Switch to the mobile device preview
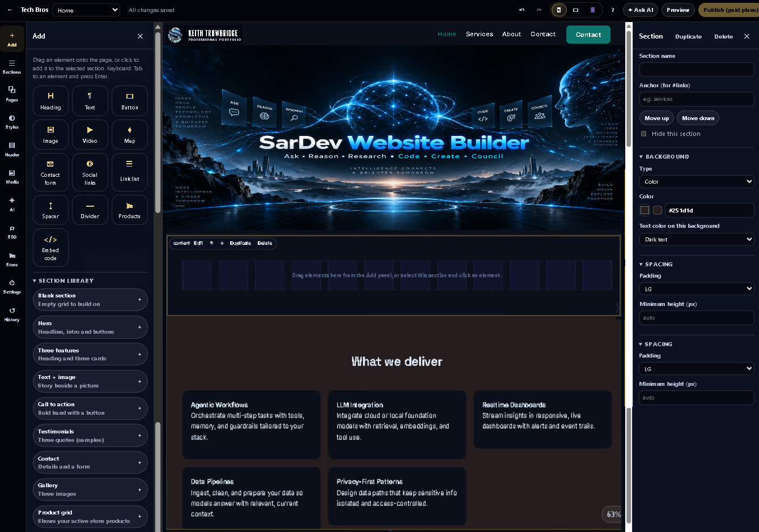Image resolution: width=759 pixels, height=532 pixels. pos(592,10)
